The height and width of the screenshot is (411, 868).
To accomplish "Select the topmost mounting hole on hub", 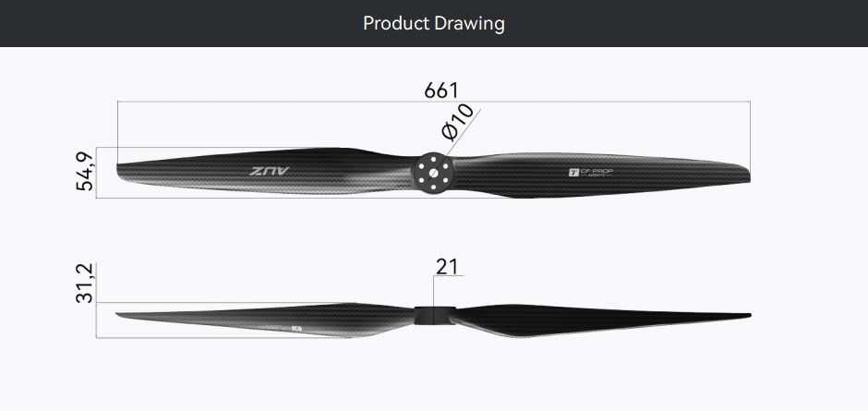I will (x=433, y=160).
